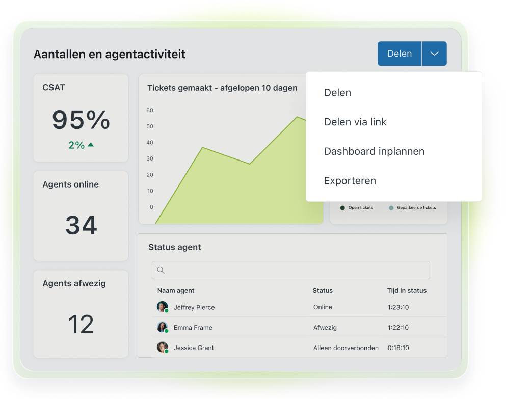Click Geparkeerde tickets legend dot

[391, 208]
